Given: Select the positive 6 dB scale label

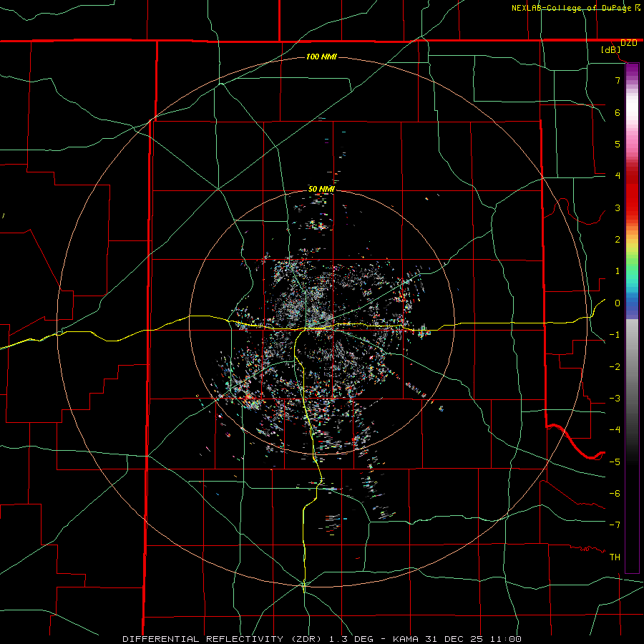Looking at the screenshot, I should tap(618, 112).
